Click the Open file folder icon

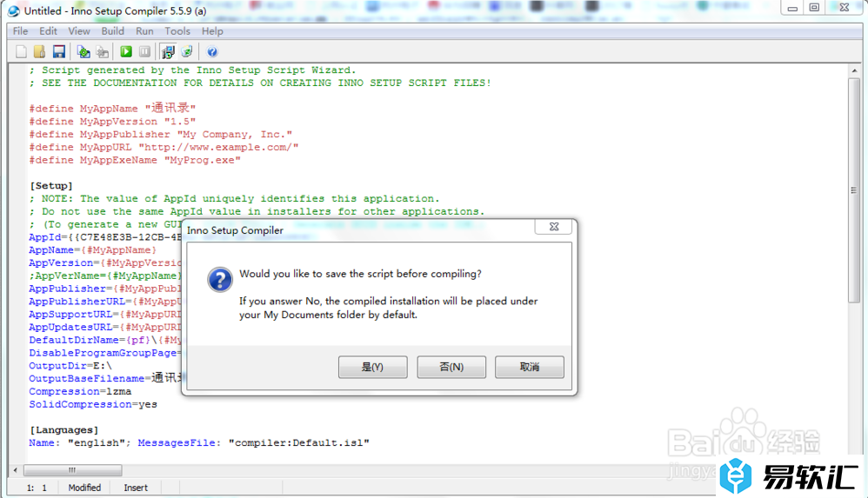(39, 52)
